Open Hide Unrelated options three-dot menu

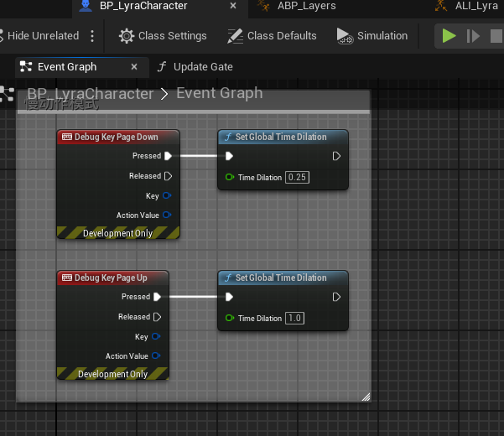(x=92, y=36)
